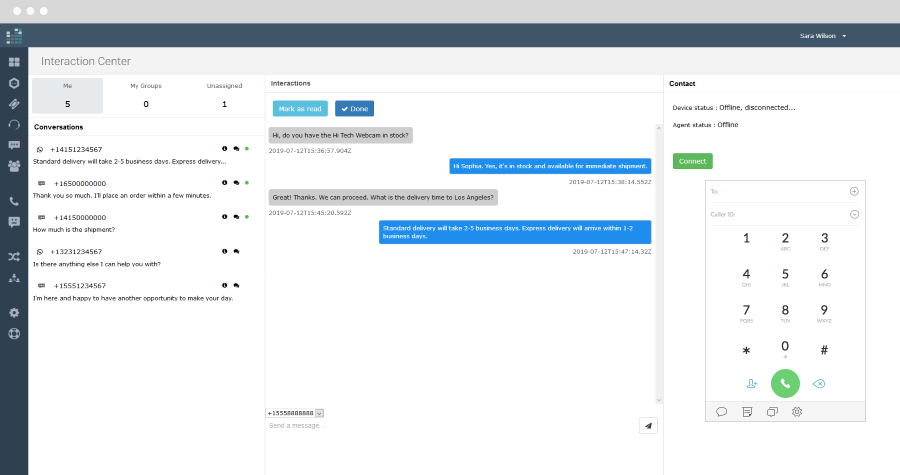Click the Mark as read button

coord(301,108)
